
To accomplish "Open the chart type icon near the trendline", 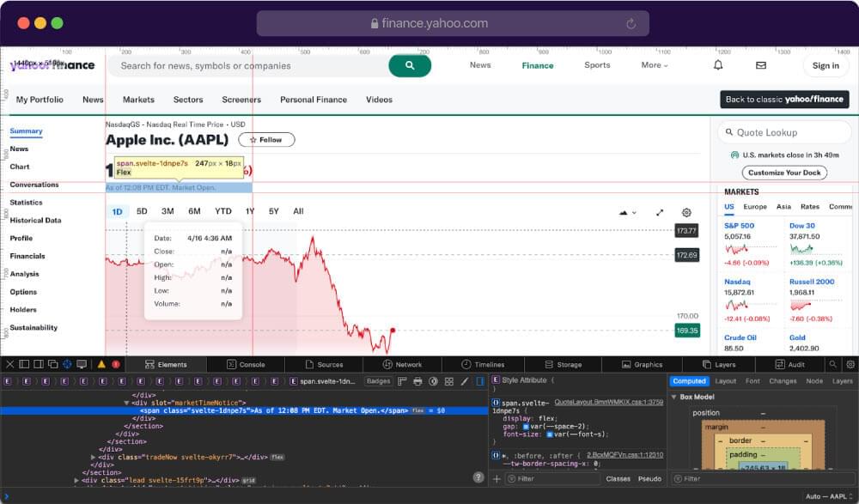I will click(625, 212).
